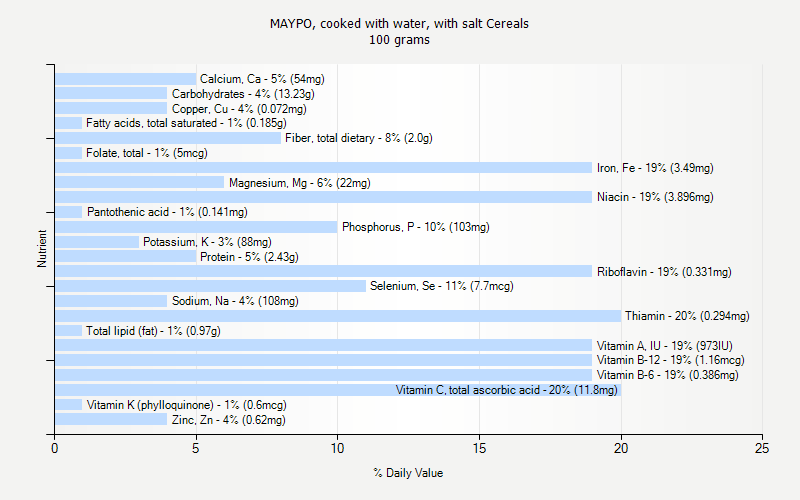The width and height of the screenshot is (800, 500).
Task: Click the Phosphorus bar in the chart
Action: pos(196,227)
